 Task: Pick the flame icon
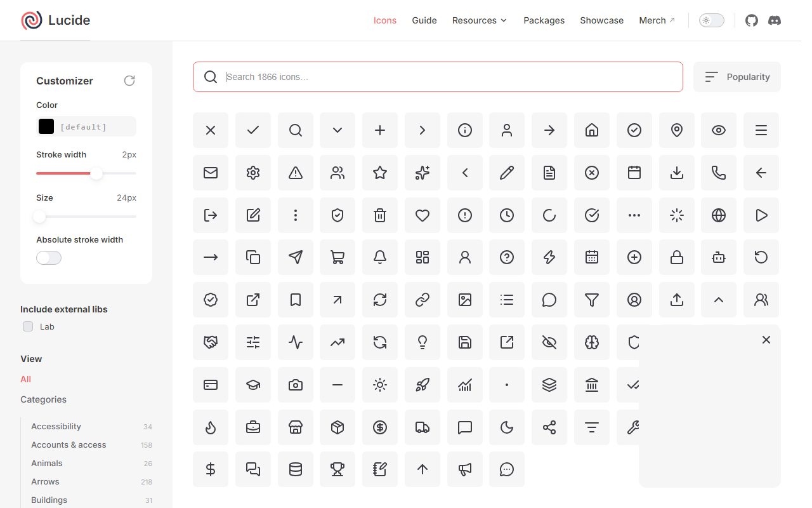tap(211, 427)
